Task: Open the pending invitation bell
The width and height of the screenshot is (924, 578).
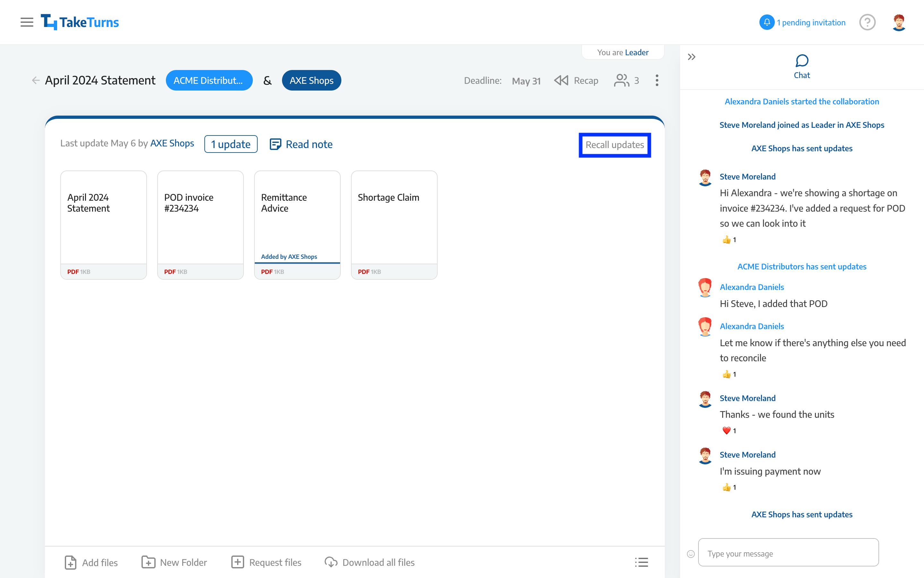Action: [x=767, y=22]
